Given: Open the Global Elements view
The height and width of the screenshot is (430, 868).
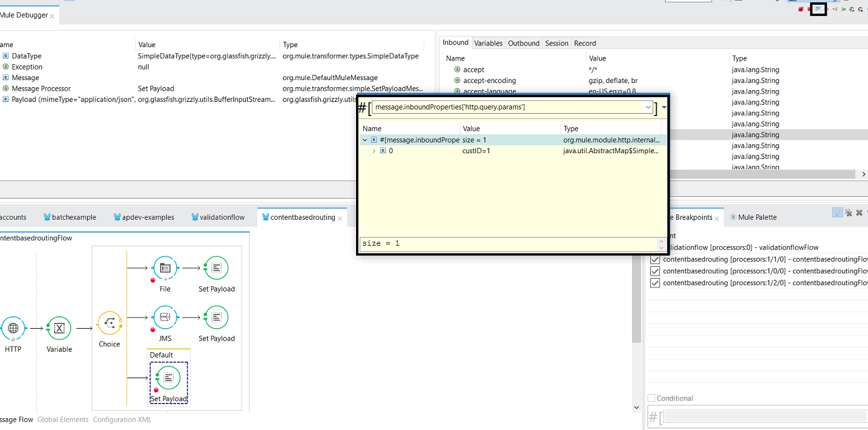Looking at the screenshot, I should coord(62,420).
